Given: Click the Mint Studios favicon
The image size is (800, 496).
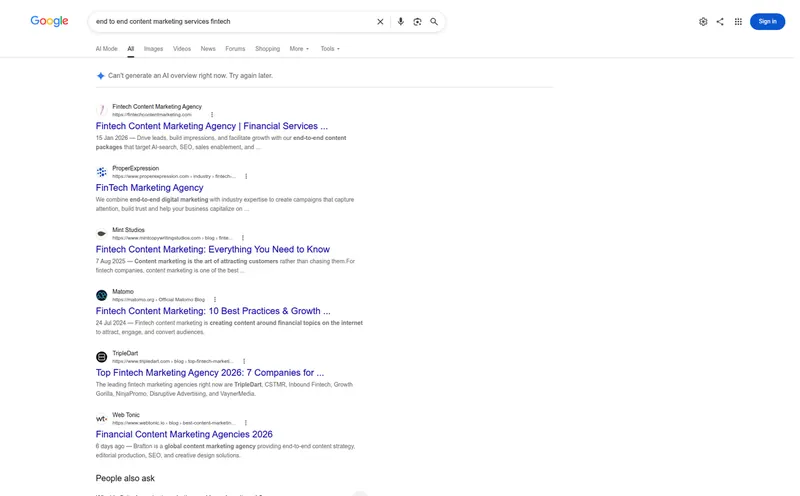Looking at the screenshot, I should pyautogui.click(x=102, y=234).
